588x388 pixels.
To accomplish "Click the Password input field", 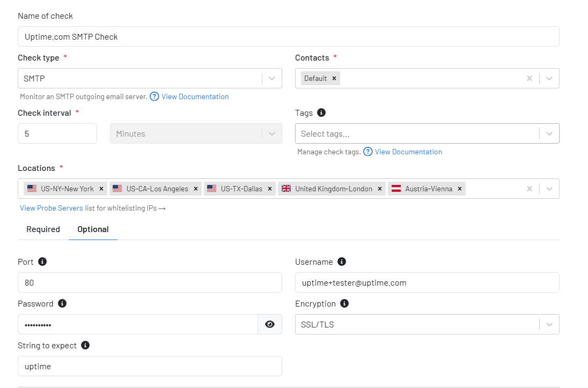I will [x=138, y=324].
